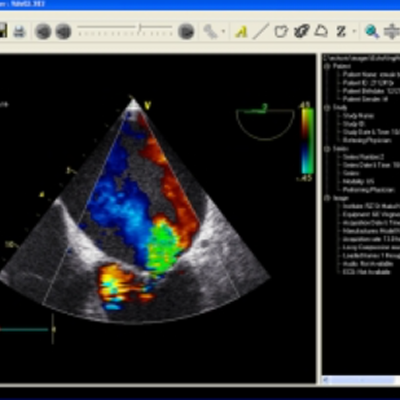Click the Z tool icon
The height and width of the screenshot is (400, 400).
point(341,31)
